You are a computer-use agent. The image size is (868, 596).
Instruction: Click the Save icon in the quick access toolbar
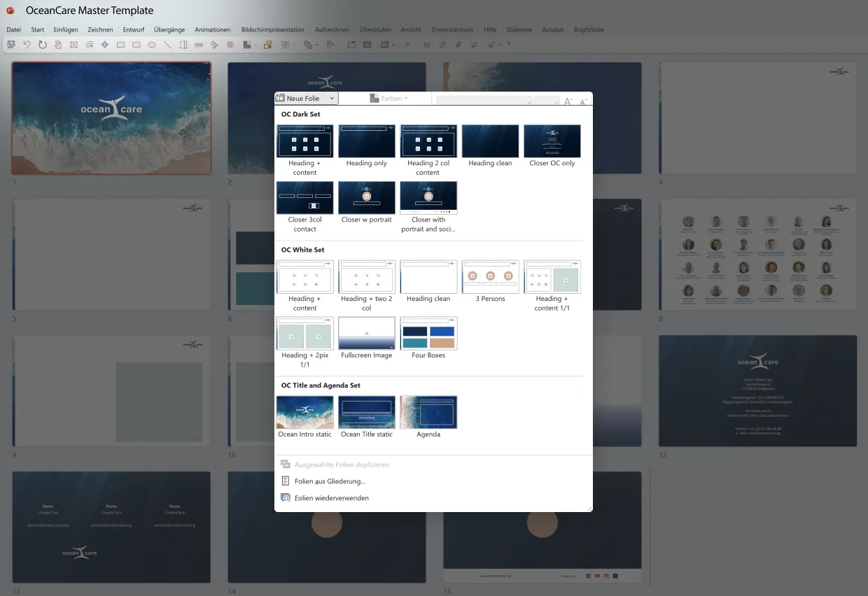[x=10, y=44]
